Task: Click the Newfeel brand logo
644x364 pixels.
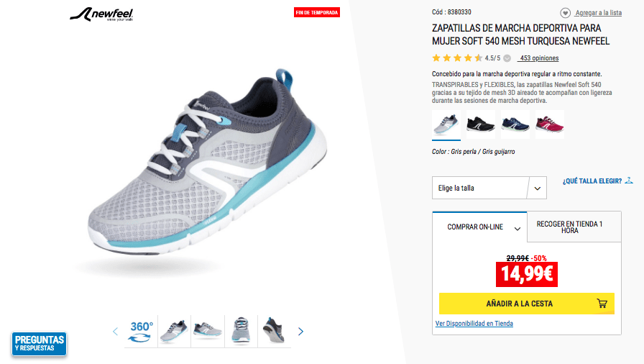Action: tap(101, 14)
